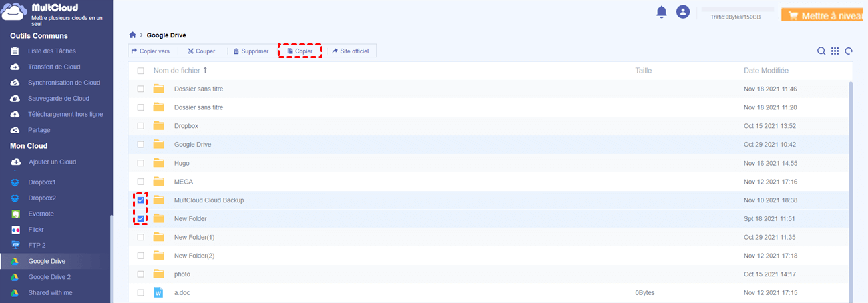Image resolution: width=868 pixels, height=303 pixels.
Task: Click Synchronisation de Cloud icon
Action: point(15,83)
